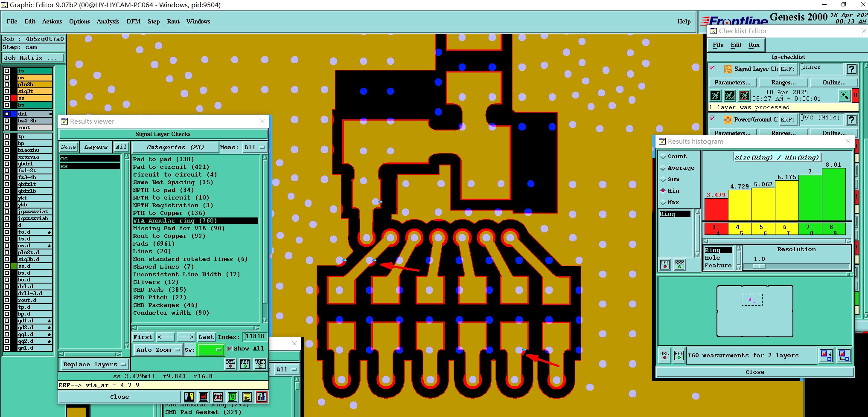Click the crossed-out REF icon
Screen dimensions: 868x417
[x=218, y=397]
